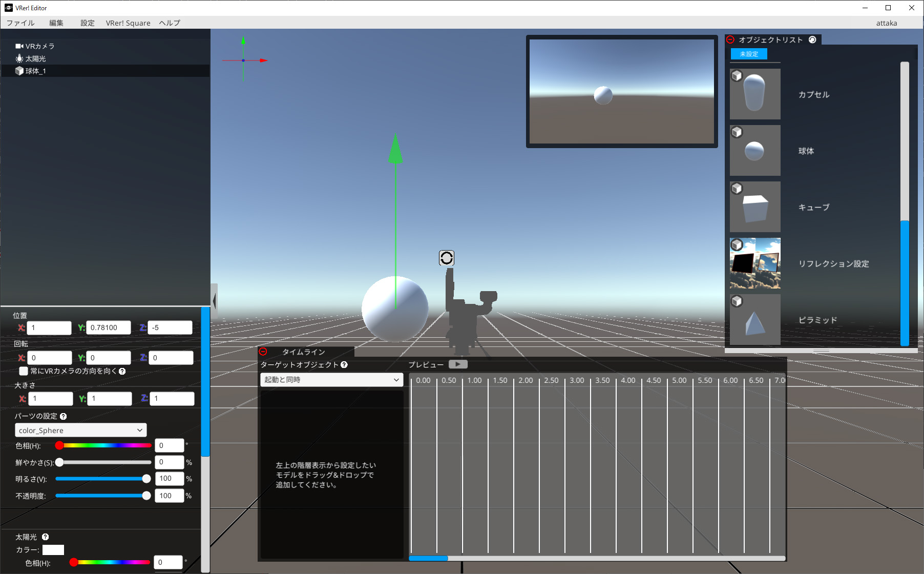Open the 編集 menu
The width and height of the screenshot is (924, 574).
coord(56,23)
